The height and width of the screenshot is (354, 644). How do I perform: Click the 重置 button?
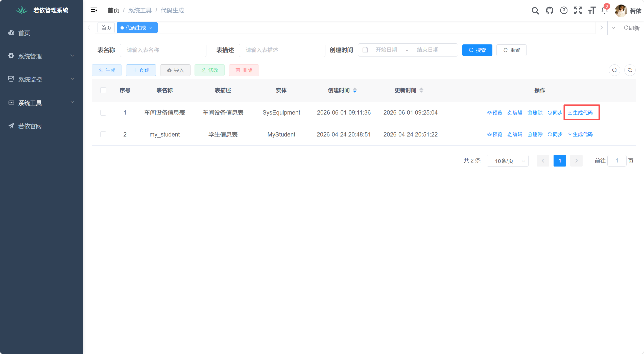pos(511,50)
